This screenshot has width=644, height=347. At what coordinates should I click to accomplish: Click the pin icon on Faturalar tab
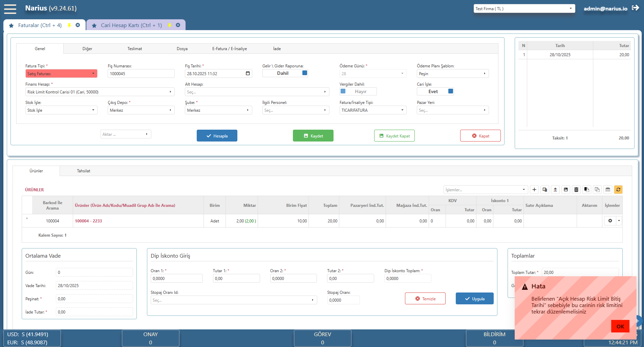tap(69, 25)
